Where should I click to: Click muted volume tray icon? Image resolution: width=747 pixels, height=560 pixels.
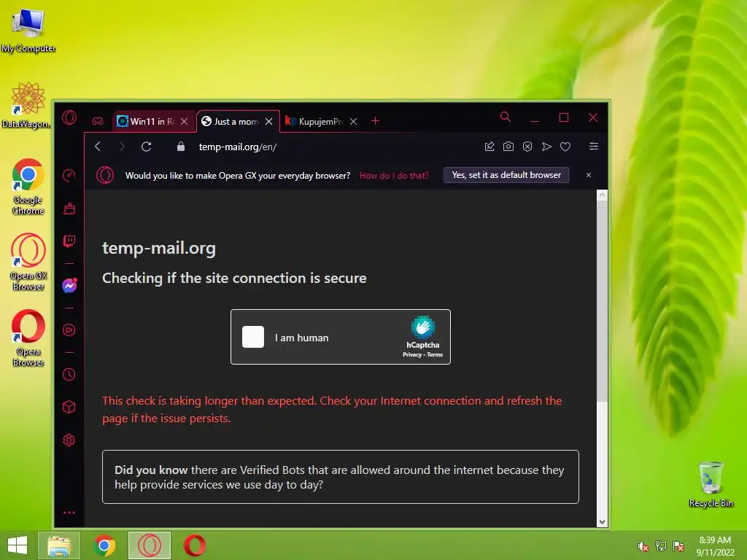coord(643,546)
